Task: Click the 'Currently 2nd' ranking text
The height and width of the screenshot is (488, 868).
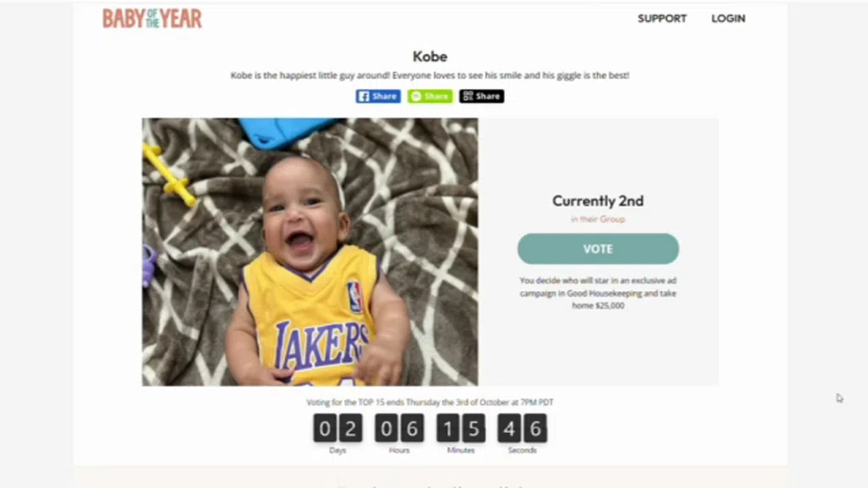Action: [x=598, y=201]
